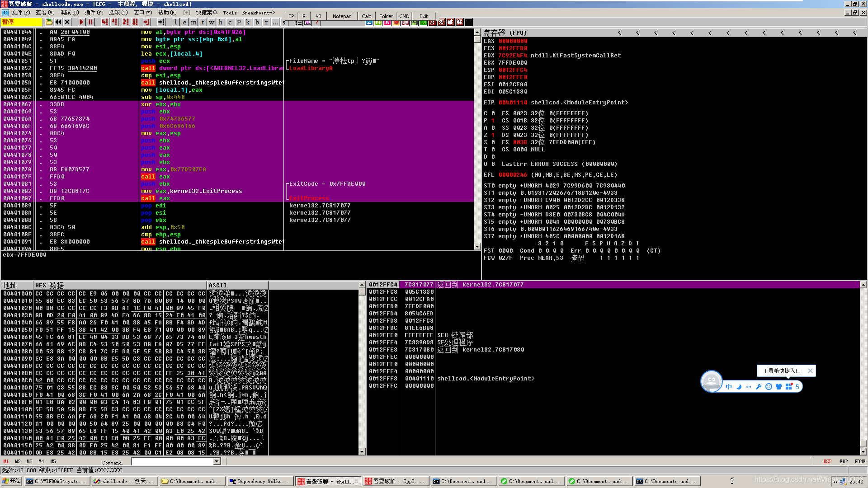The width and height of the screenshot is (868, 488).
Task: Click disassembly pane scroll down arrow
Action: coord(477,247)
